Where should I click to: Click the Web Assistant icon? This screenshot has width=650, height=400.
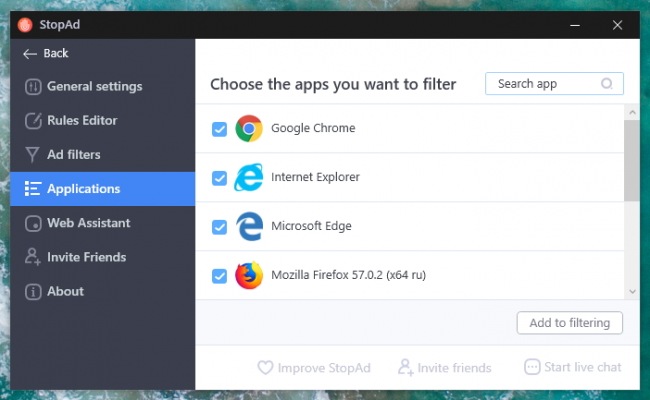click(x=33, y=223)
